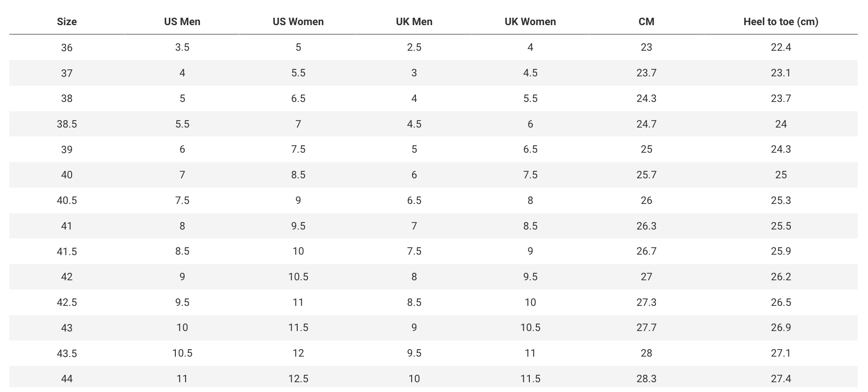Select the 23.7 CM value for size 37

coord(646,73)
